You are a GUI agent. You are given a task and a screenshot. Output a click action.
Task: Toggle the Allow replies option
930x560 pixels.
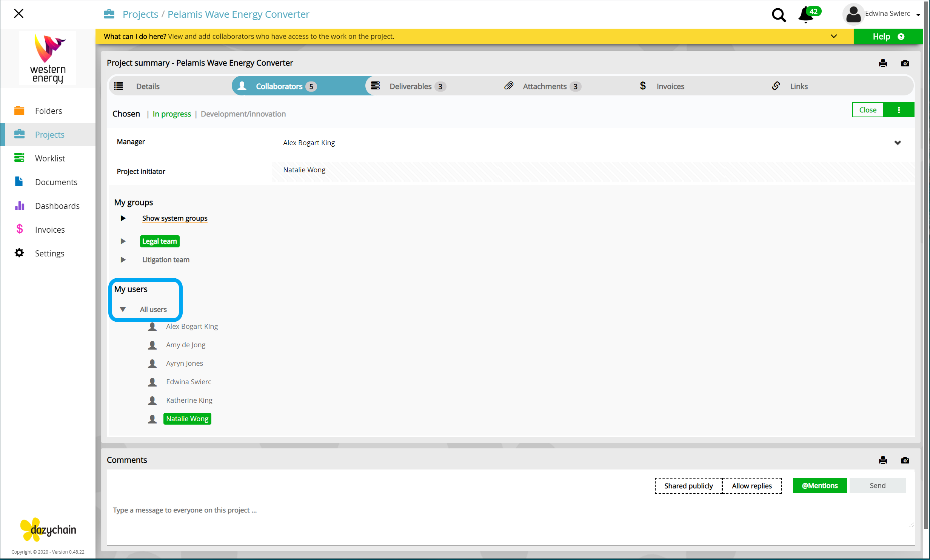[x=752, y=486]
